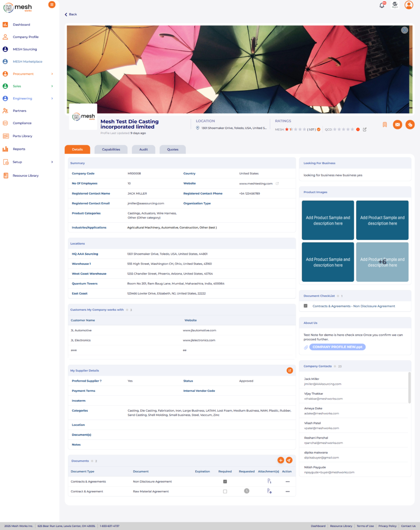The height and width of the screenshot is (530, 420).
Task: Check Required box for Raw Material Agreement
Action: (x=225, y=491)
